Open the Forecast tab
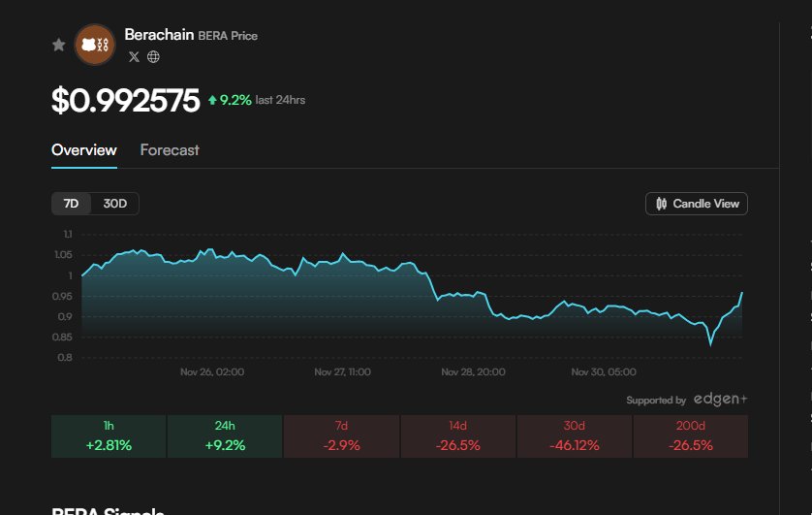812x515 pixels. point(170,150)
